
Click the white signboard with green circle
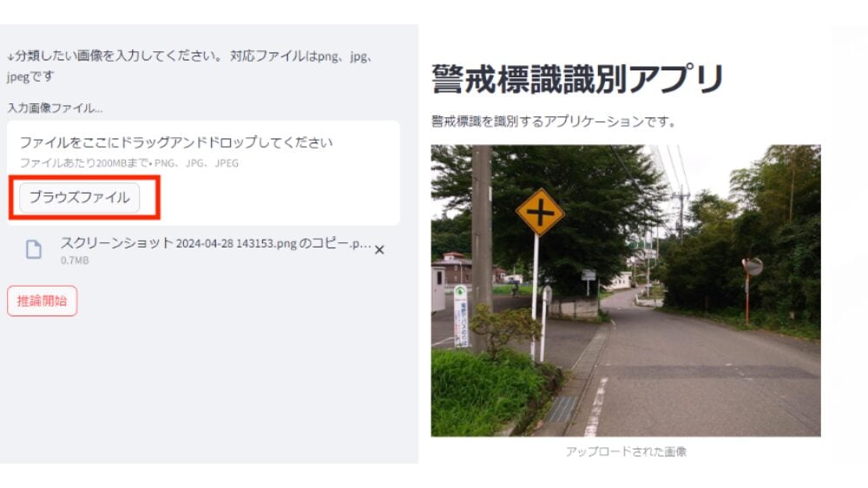coord(461,316)
